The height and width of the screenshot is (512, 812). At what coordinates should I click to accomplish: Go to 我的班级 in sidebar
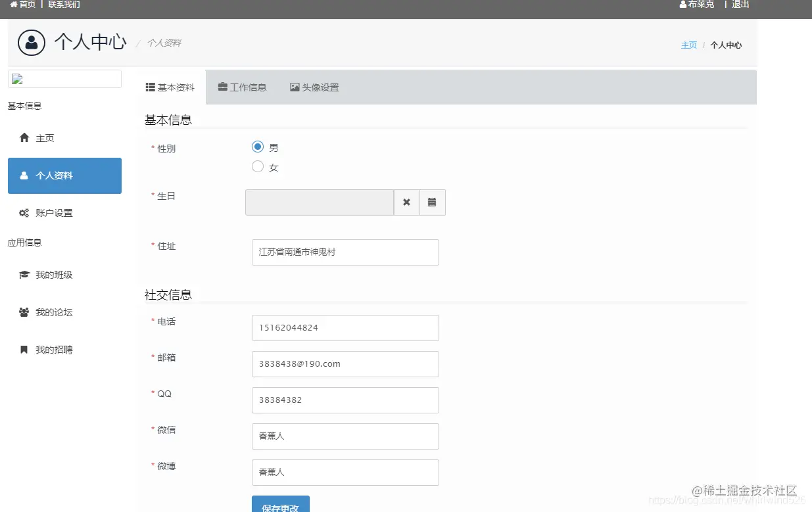(x=64, y=275)
